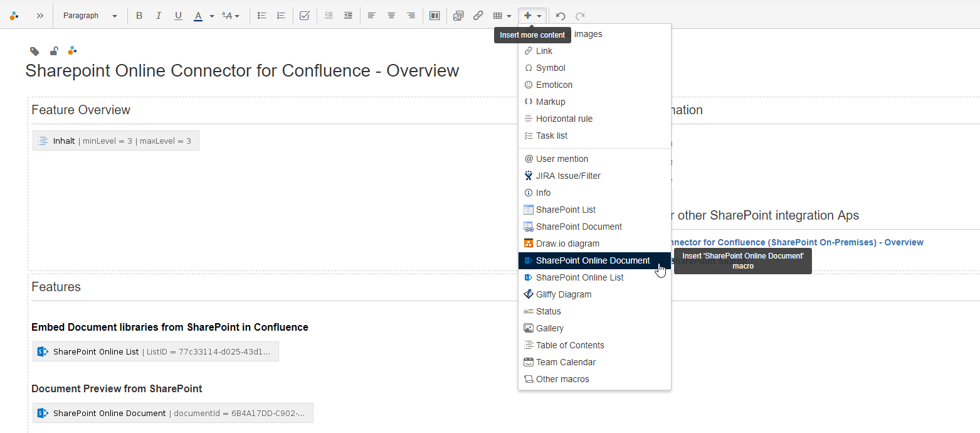
Task: Open page labels tag icon
Action: click(35, 51)
